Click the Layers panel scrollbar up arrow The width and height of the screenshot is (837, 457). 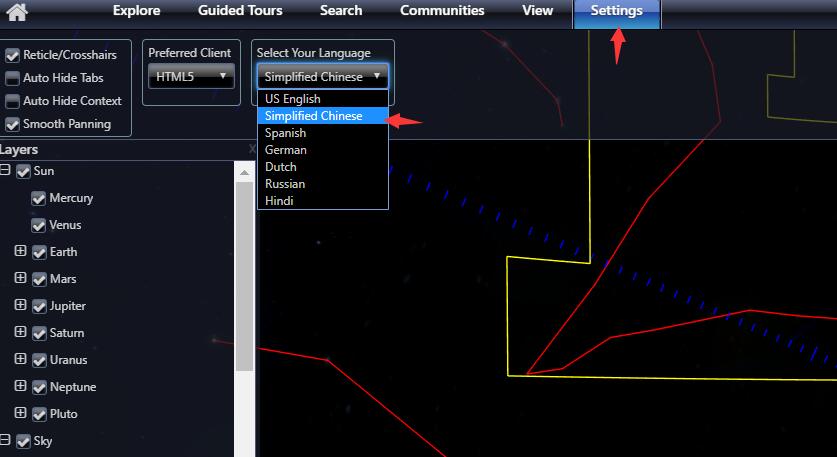pos(244,172)
